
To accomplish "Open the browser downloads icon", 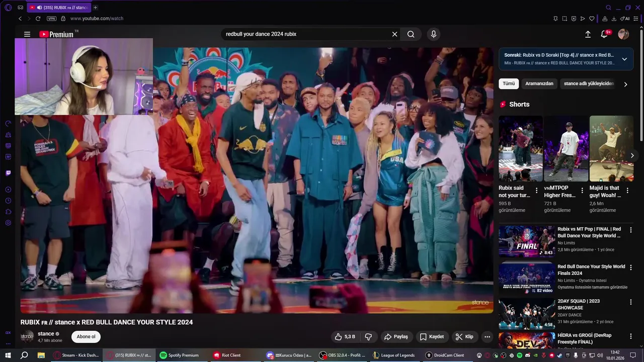I will 614,19.
